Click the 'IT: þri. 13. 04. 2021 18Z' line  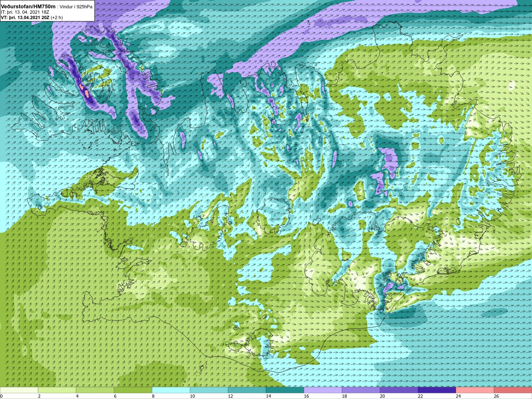coord(25,12)
